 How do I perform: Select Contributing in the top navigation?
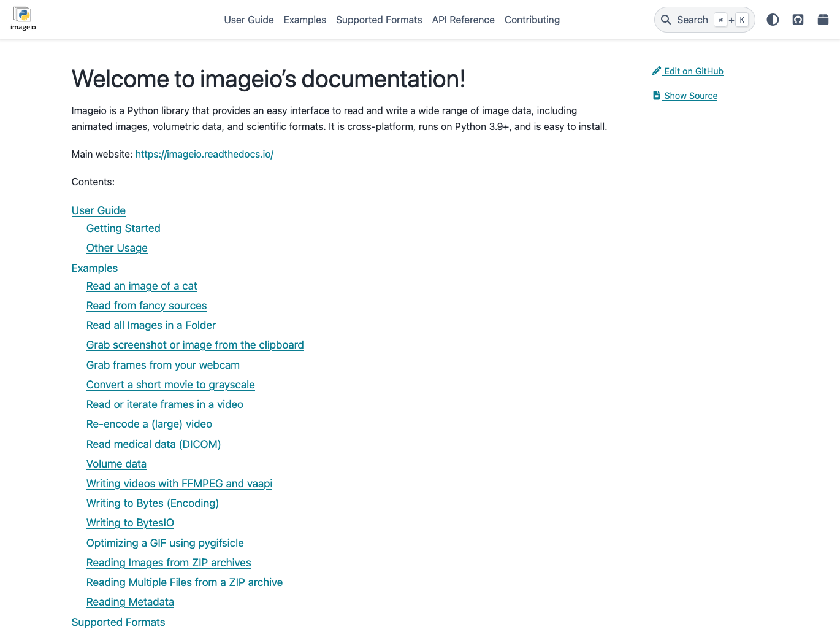(x=532, y=20)
